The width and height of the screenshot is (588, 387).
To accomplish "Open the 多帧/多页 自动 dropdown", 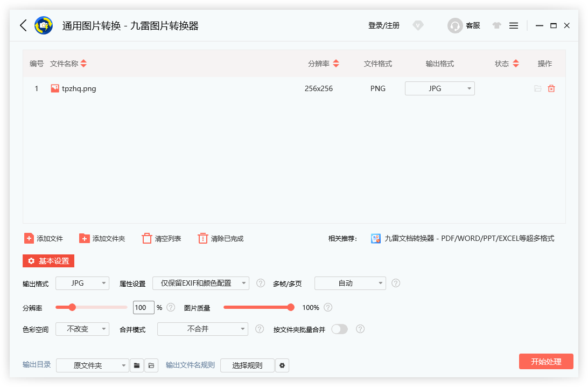I will coord(350,283).
